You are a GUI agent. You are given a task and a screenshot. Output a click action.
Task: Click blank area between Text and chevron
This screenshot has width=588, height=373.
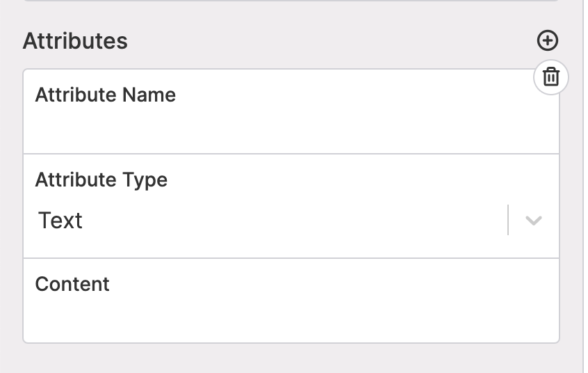click(293, 220)
